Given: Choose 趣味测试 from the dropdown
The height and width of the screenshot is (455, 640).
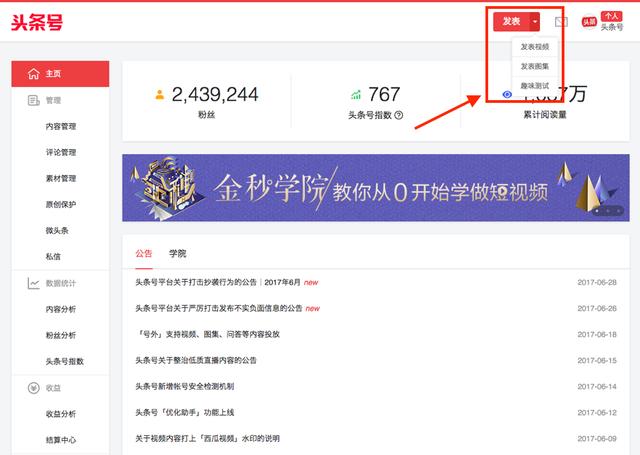Looking at the screenshot, I should pyautogui.click(x=535, y=86).
